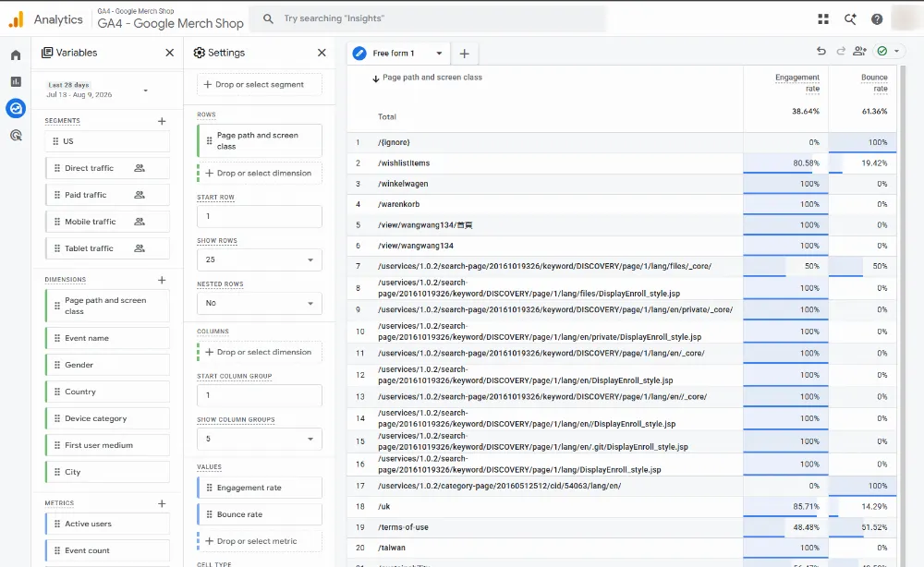Select the City dimension
This screenshot has width=924, height=567.
107,472
